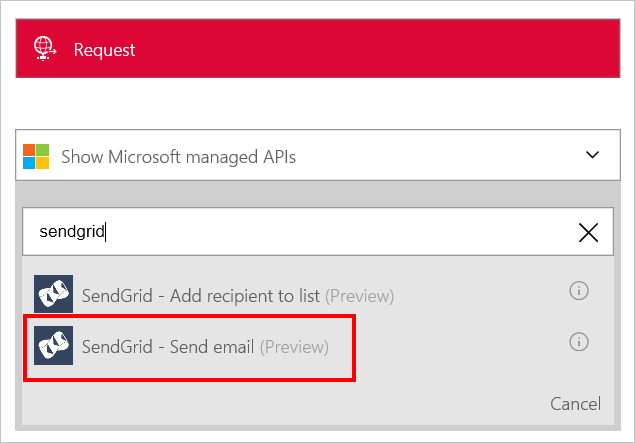Expand the managed APIs chevron arrow
635x443 pixels.
(x=592, y=155)
